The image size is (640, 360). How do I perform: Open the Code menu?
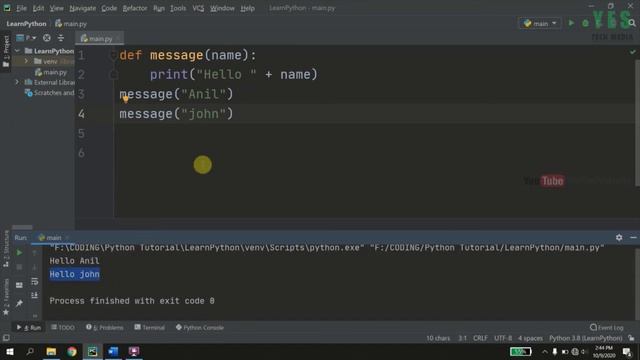point(109,8)
